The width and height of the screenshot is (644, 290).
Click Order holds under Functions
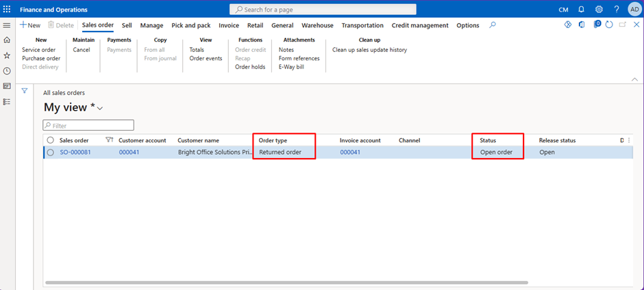tap(250, 67)
